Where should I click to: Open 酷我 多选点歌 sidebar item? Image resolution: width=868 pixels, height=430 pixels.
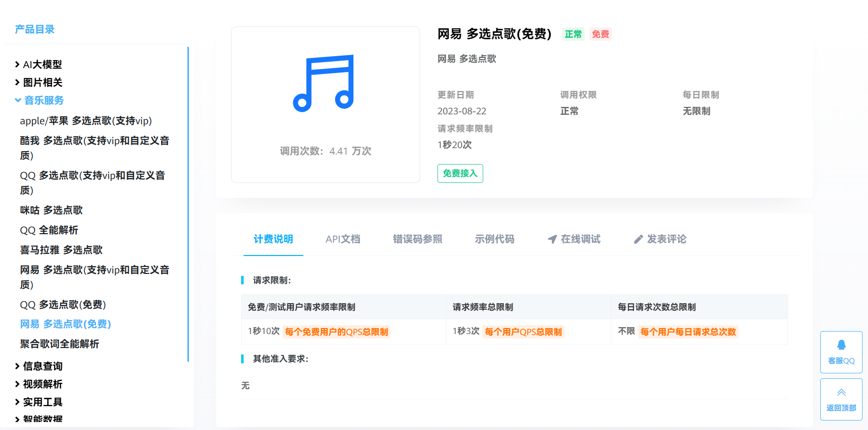(x=94, y=148)
